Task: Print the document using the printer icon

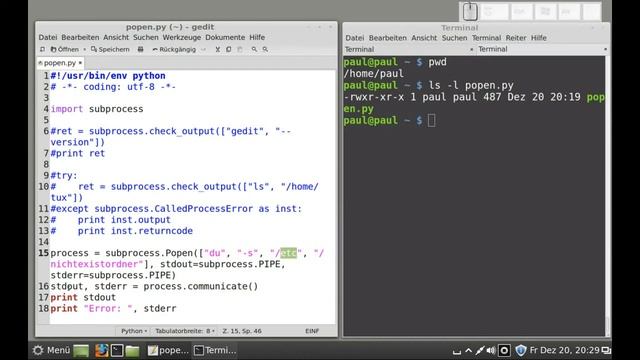Action: pyautogui.click(x=140, y=49)
